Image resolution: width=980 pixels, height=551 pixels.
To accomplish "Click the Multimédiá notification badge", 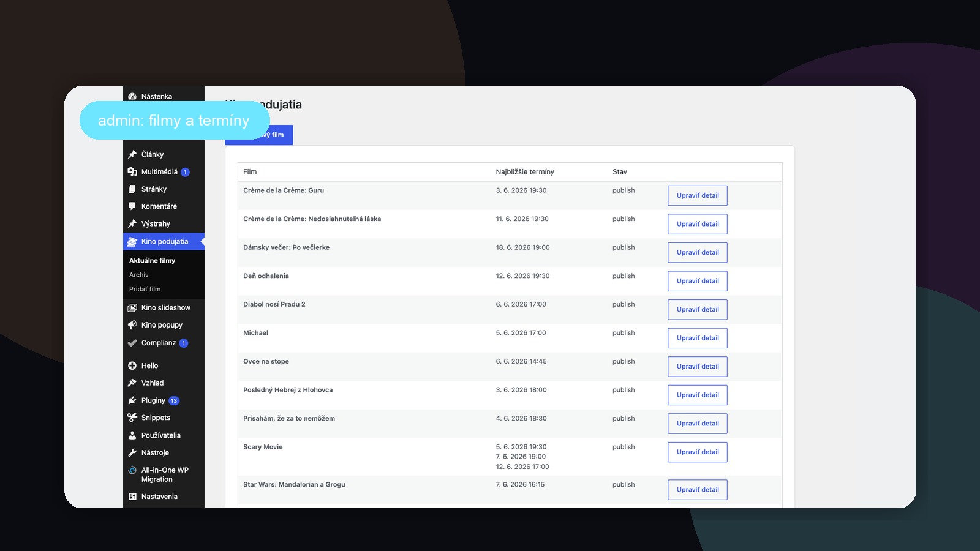I will point(185,172).
